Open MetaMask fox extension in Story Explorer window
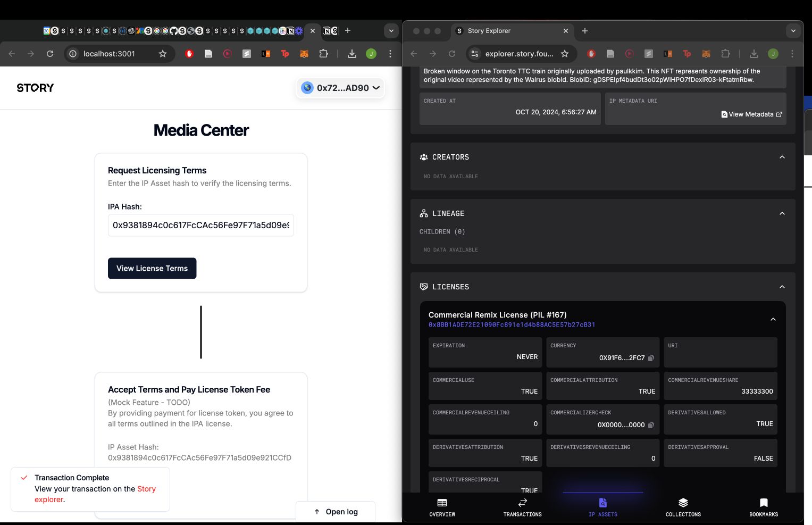This screenshot has width=812, height=525. click(706, 54)
